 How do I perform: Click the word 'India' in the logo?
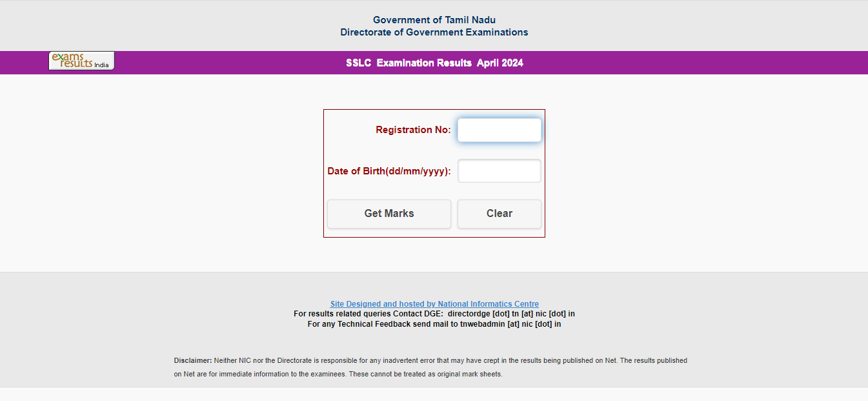(x=101, y=65)
